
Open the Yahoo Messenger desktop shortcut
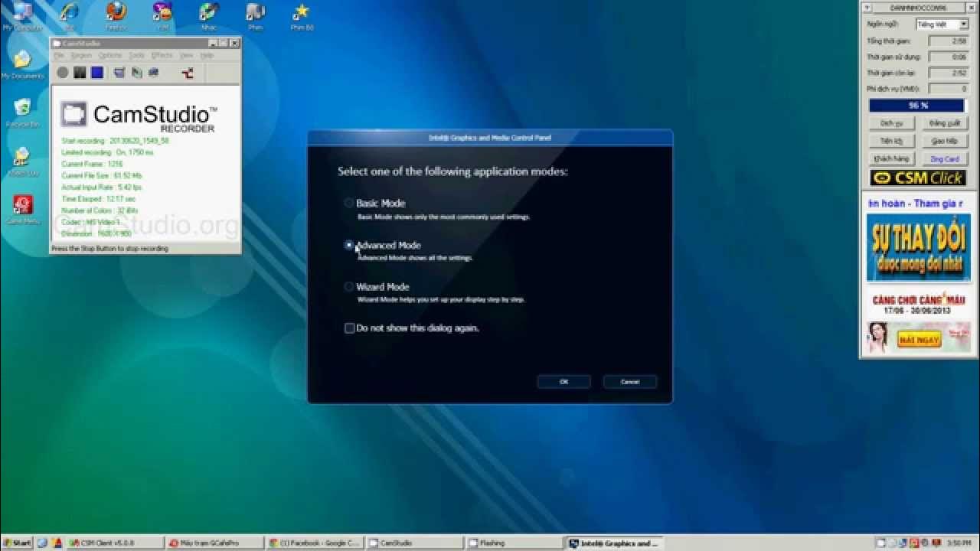coord(162,17)
